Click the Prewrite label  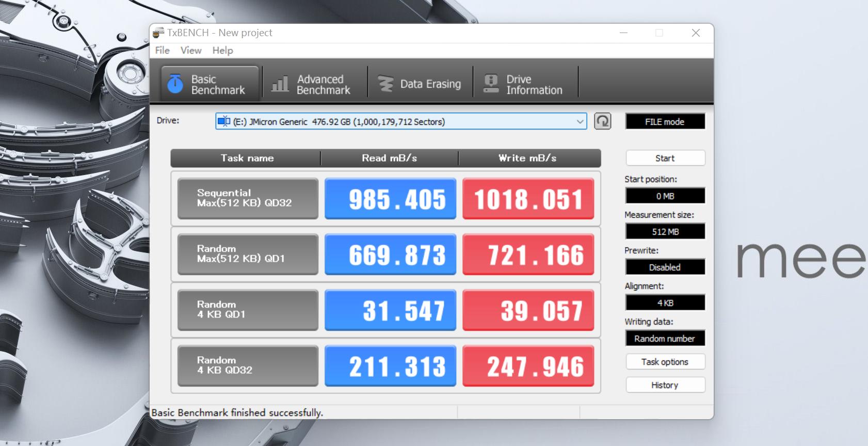point(641,250)
